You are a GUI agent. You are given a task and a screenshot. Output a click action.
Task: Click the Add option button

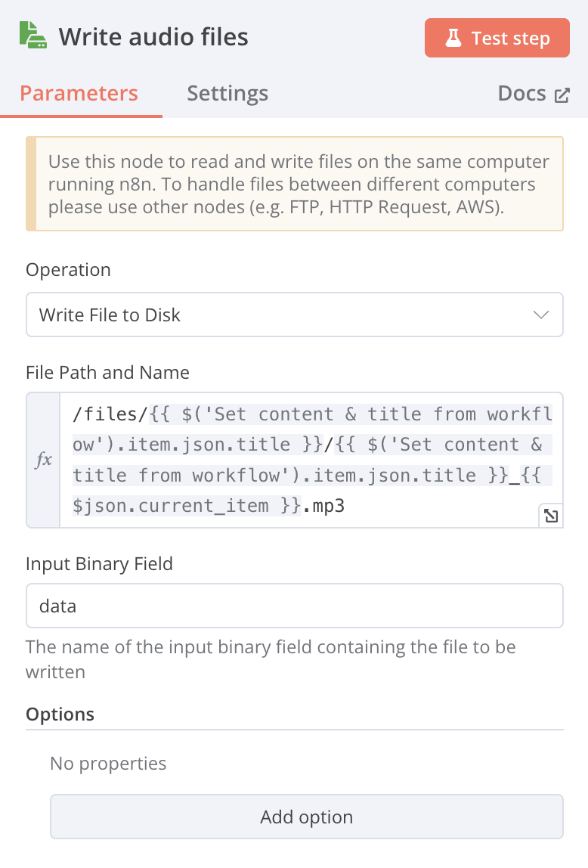pyautogui.click(x=306, y=817)
